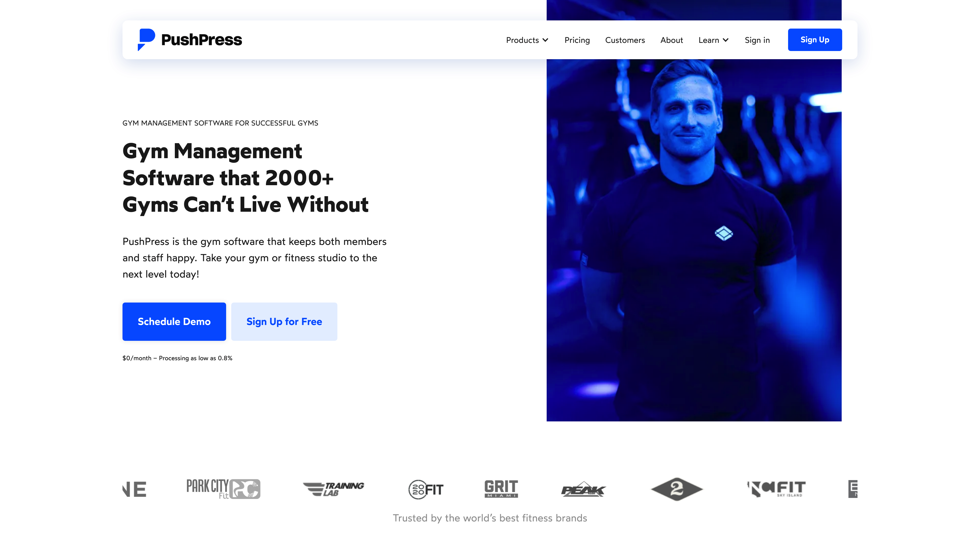The width and height of the screenshot is (980, 551).
Task: Click the hero photo of the trainer
Action: pos(694,240)
